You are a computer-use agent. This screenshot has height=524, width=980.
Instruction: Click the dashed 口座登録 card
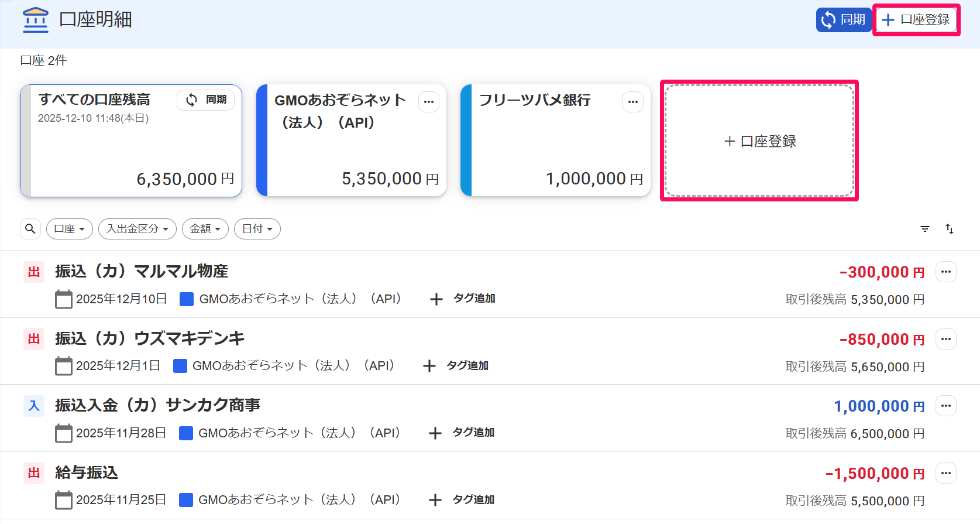click(759, 141)
